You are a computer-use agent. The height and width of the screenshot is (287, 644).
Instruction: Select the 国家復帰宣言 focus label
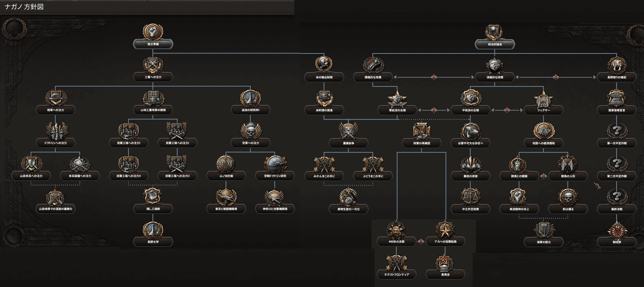[x=617, y=110]
